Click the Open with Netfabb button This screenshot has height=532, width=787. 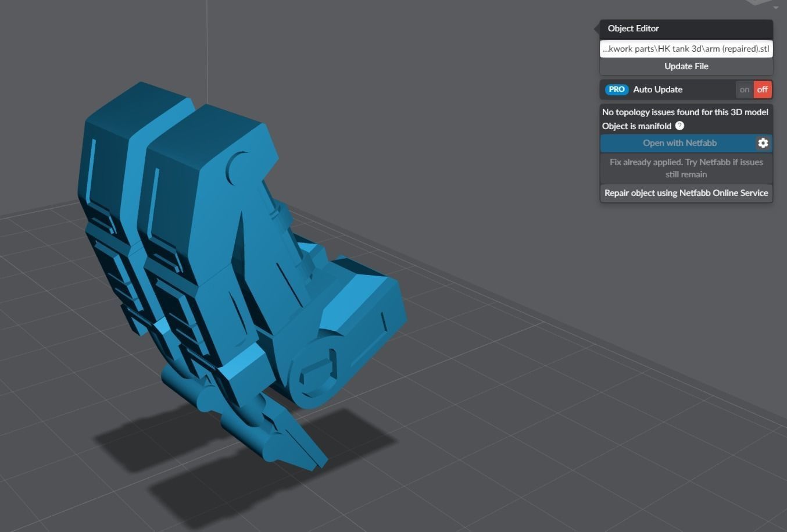[x=680, y=142]
